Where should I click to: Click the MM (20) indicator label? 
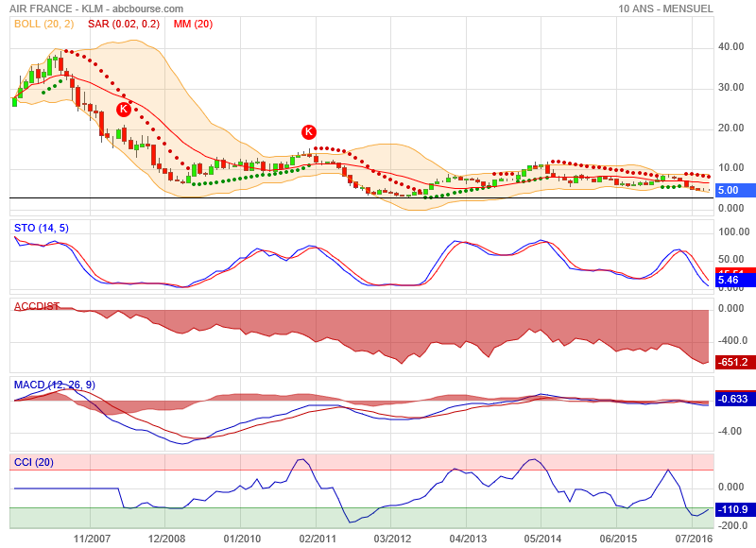tap(193, 24)
